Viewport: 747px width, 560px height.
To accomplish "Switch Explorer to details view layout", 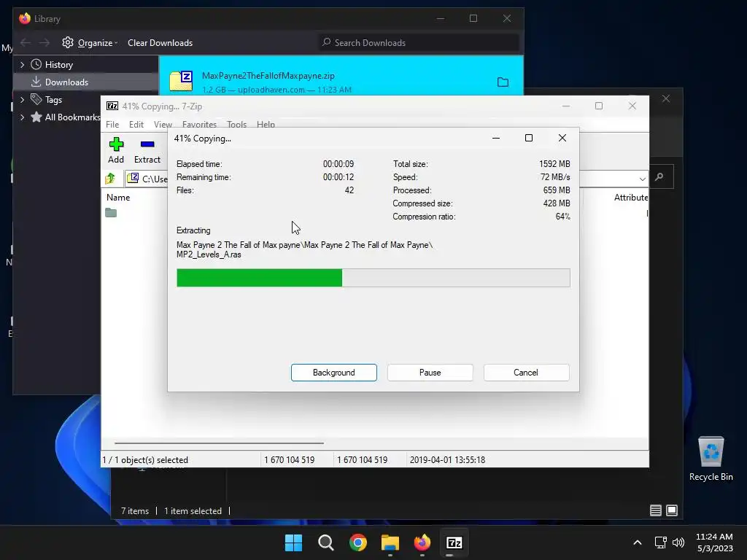I will pos(656,510).
